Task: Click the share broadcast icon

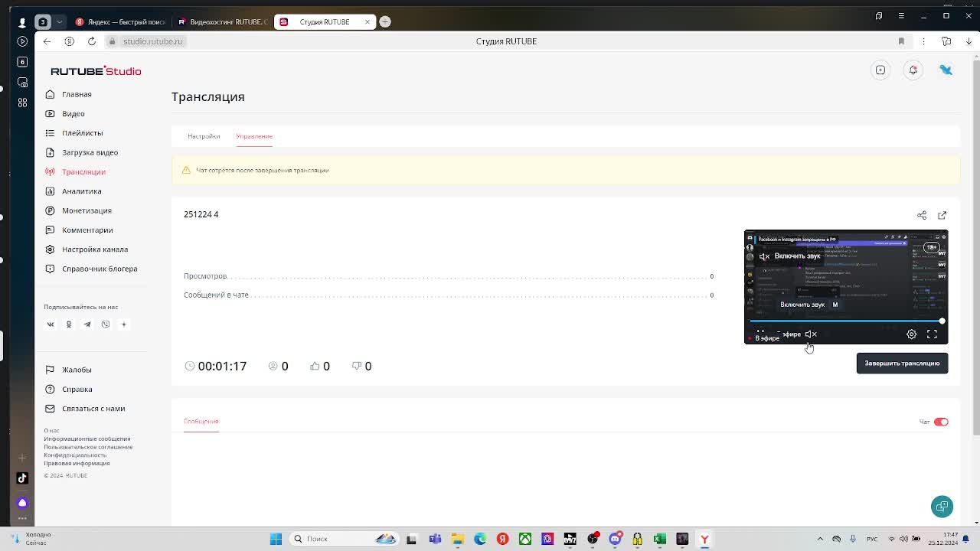Action: click(922, 215)
